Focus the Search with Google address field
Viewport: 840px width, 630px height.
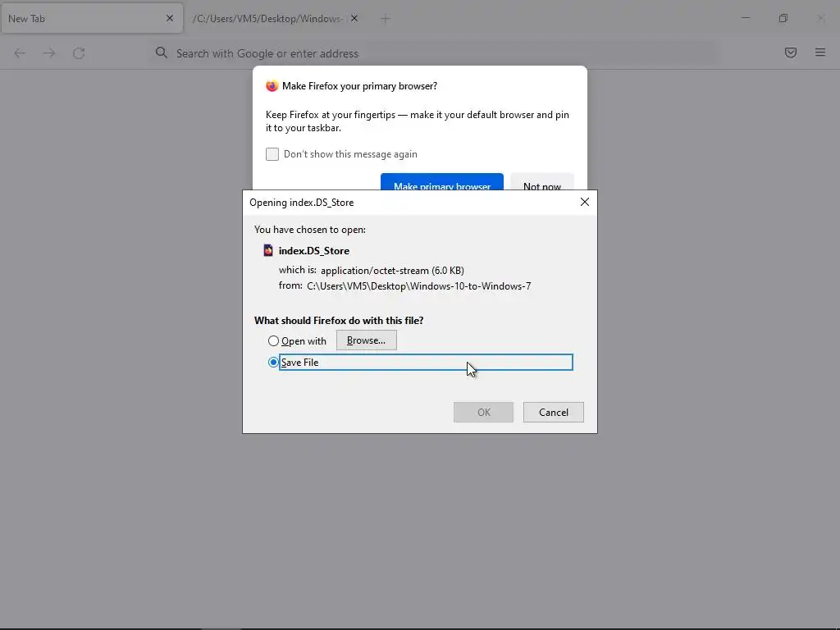tap(433, 53)
